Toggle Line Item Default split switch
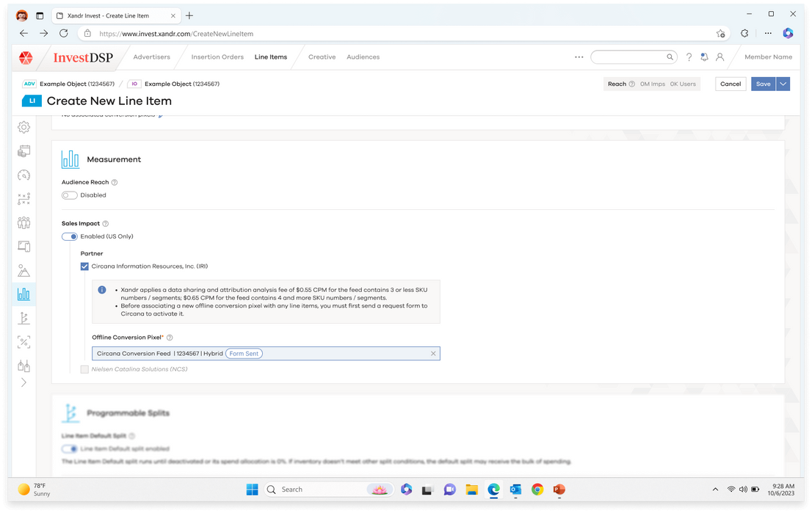 [x=70, y=449]
